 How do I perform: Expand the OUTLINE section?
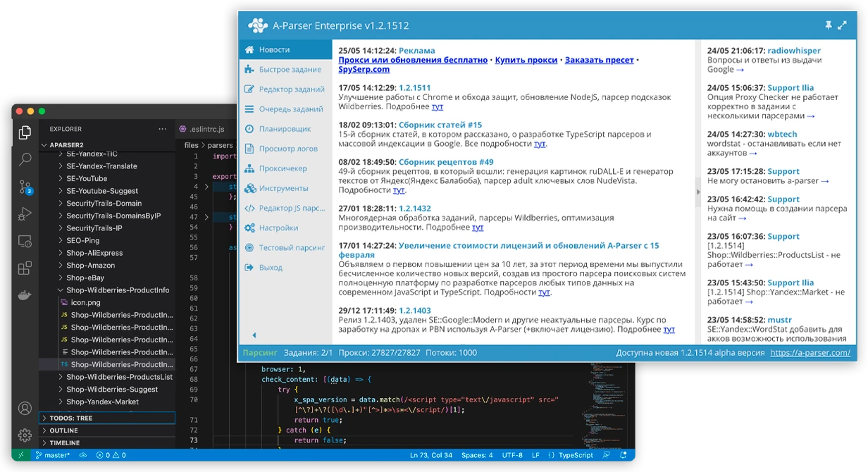pyautogui.click(x=107, y=430)
